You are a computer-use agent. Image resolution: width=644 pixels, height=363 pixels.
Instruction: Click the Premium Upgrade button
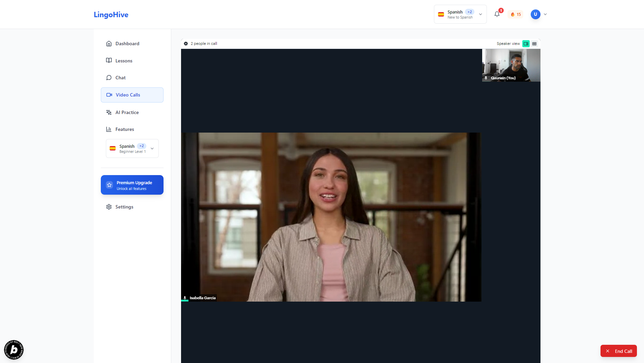coord(132,185)
